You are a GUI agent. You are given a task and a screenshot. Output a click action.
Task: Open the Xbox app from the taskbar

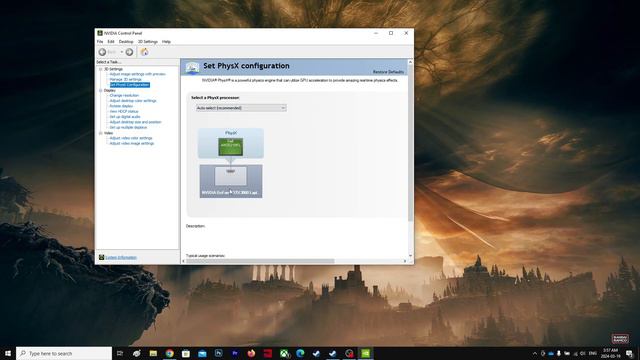[284, 353]
